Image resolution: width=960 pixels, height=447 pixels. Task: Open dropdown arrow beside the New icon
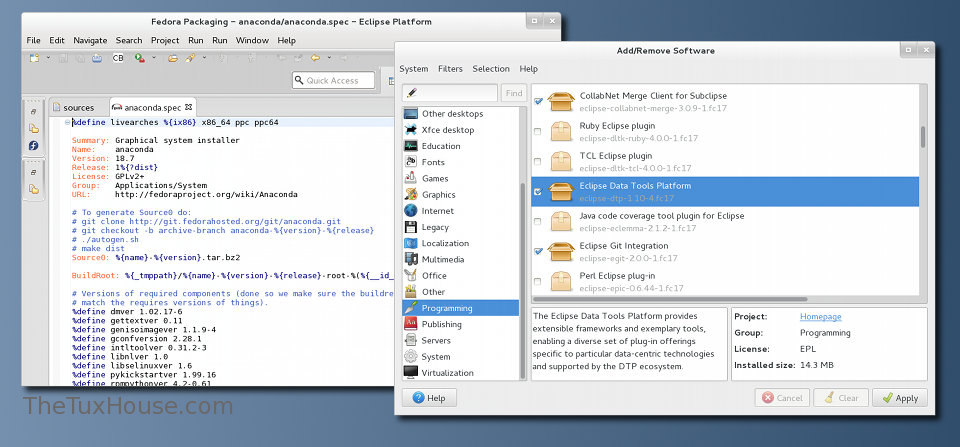click(47, 58)
